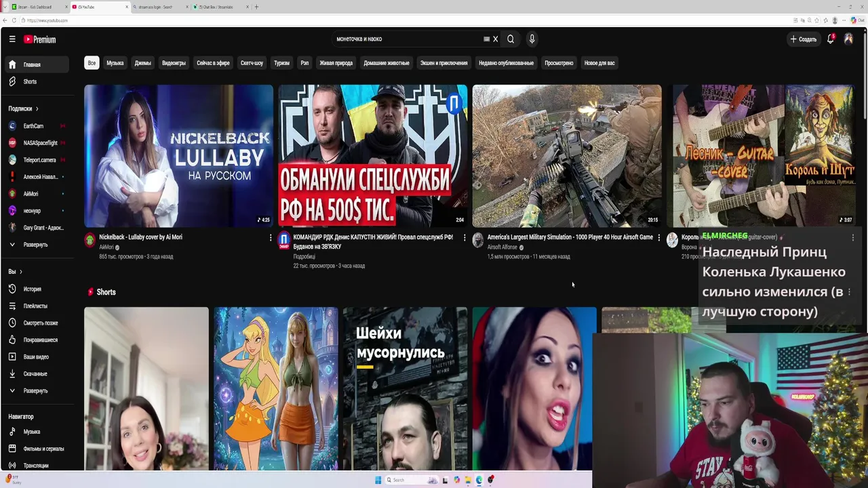
Task: Expand the Подписки section header
Action: (24, 108)
